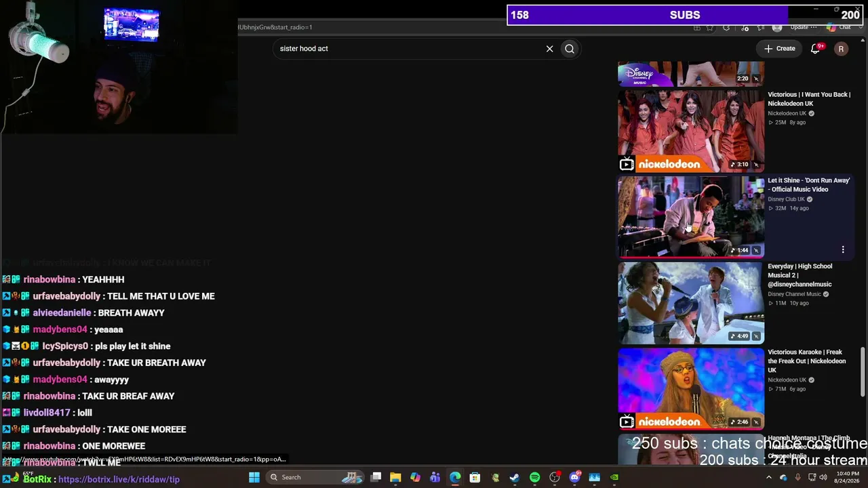868x488 pixels.
Task: Open Discord from the taskbar
Action: 574,477
